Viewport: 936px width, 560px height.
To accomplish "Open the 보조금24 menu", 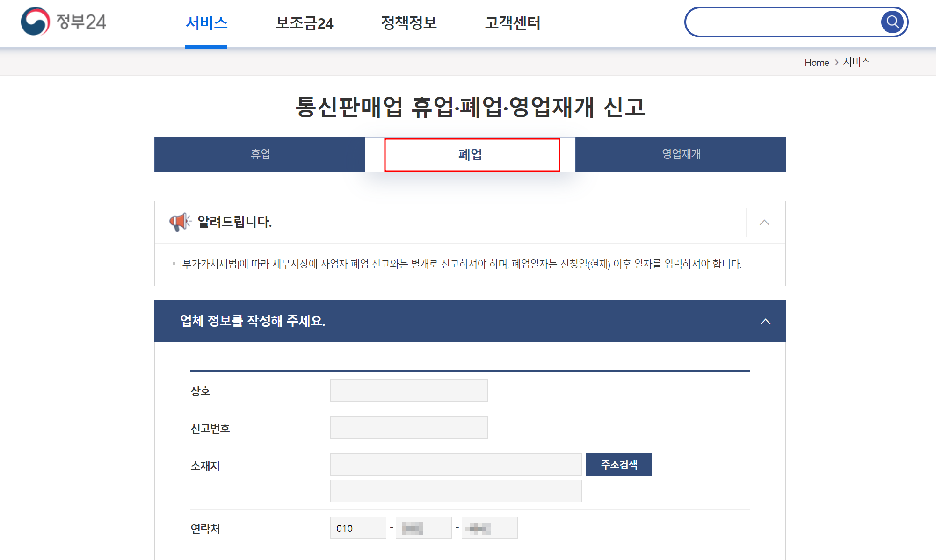I will tap(304, 23).
